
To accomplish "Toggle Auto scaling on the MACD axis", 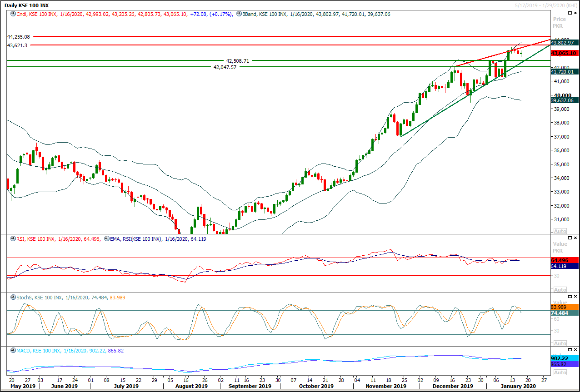I will 560,372.
